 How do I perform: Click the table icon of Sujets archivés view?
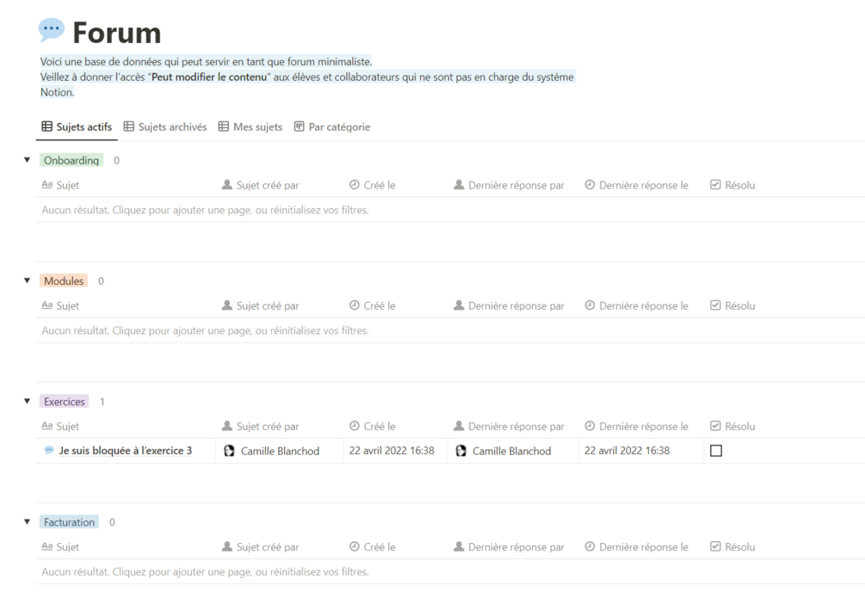click(128, 126)
